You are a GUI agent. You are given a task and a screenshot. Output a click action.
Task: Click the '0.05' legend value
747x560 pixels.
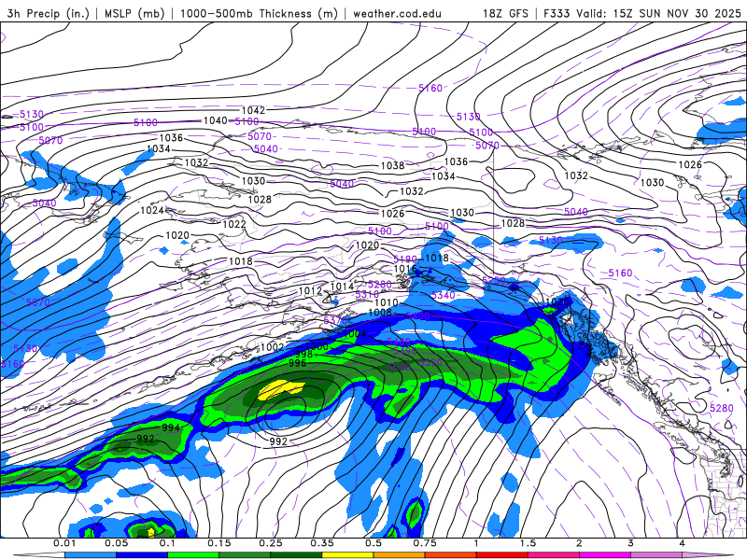[116, 543]
